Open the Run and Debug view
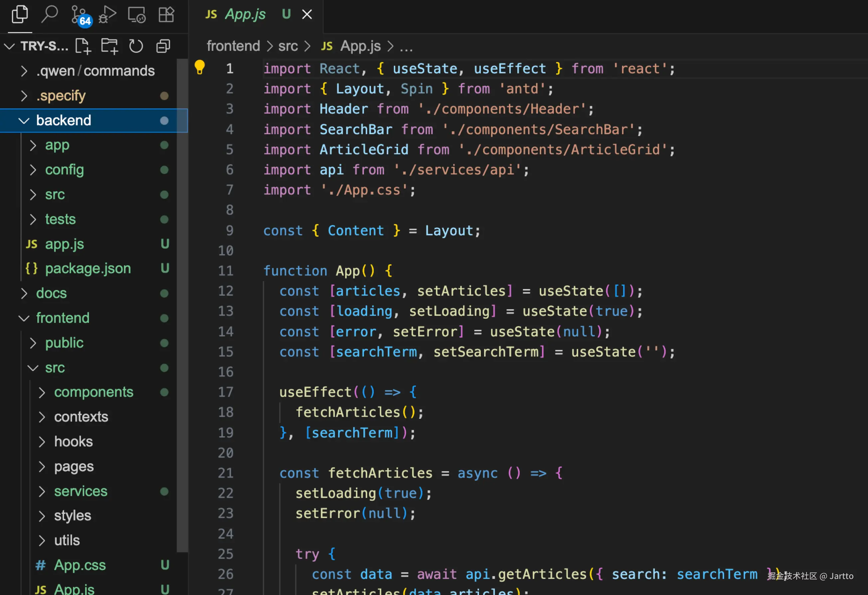The height and width of the screenshot is (595, 868). pyautogui.click(x=107, y=15)
